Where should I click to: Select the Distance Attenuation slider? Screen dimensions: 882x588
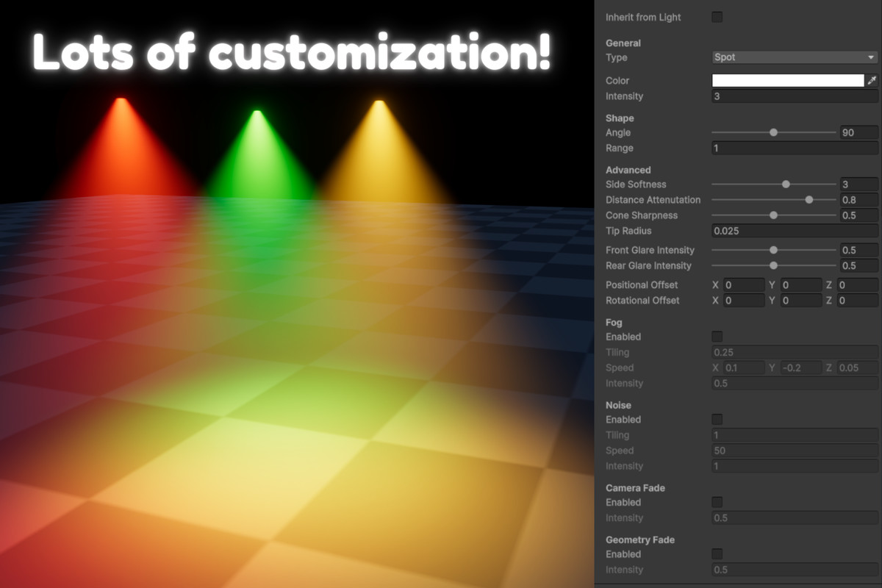coord(809,199)
